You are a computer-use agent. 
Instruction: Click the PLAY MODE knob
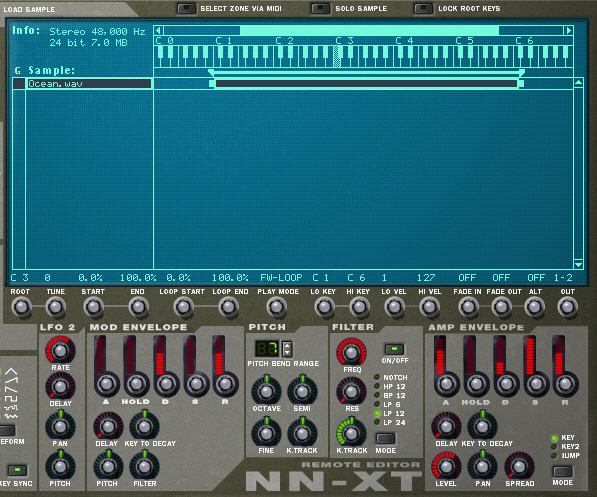(x=276, y=307)
